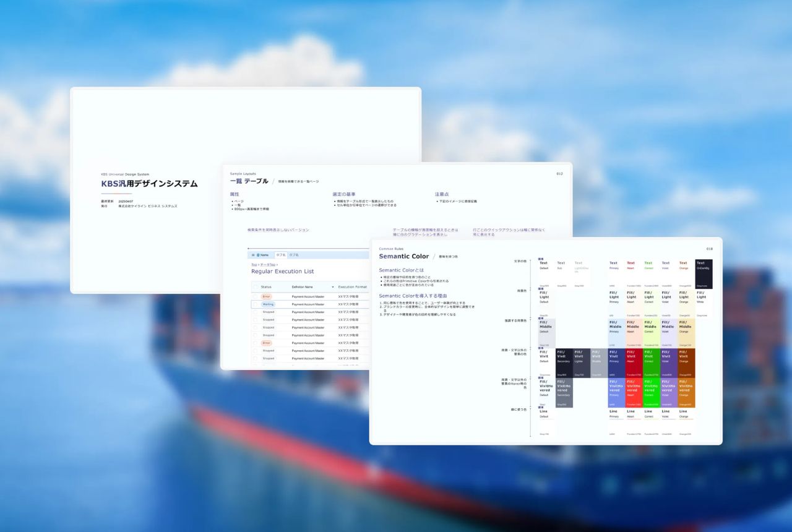Click page number 018 on color slide
This screenshot has height=532, width=792.
coord(709,249)
